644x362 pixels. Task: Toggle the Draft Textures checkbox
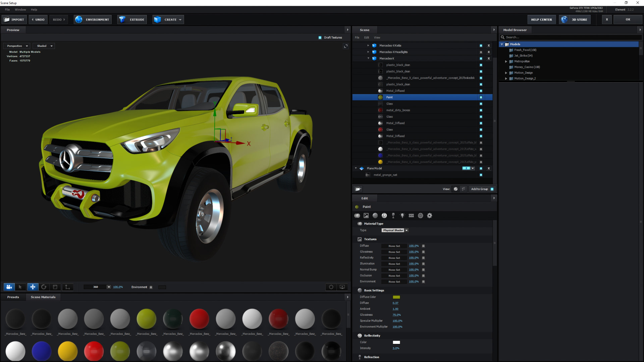click(320, 38)
